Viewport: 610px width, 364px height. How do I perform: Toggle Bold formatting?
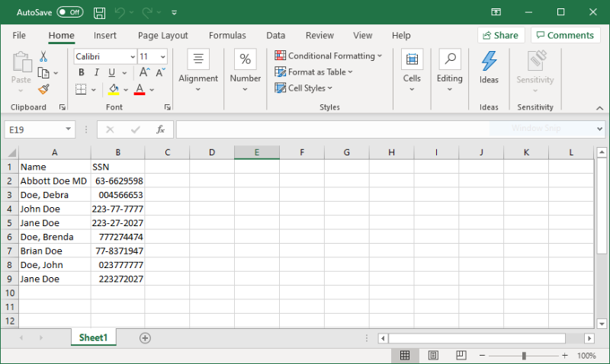coord(82,72)
